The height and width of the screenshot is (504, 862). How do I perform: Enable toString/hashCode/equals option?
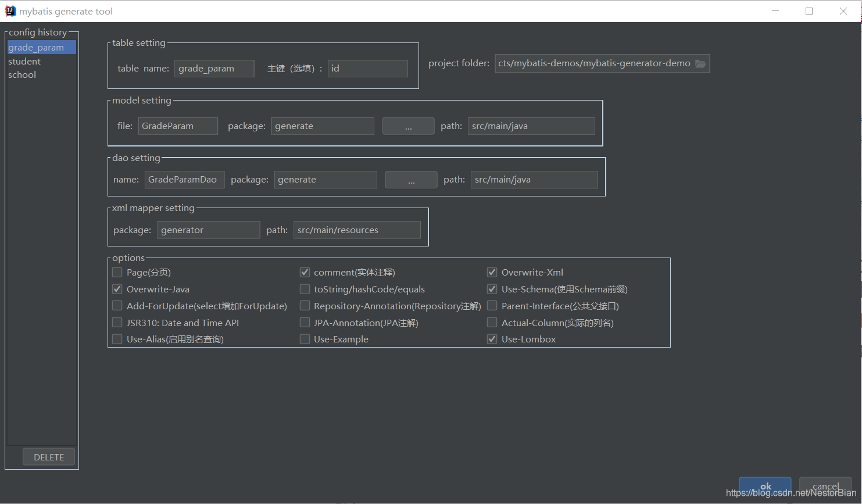tap(305, 289)
